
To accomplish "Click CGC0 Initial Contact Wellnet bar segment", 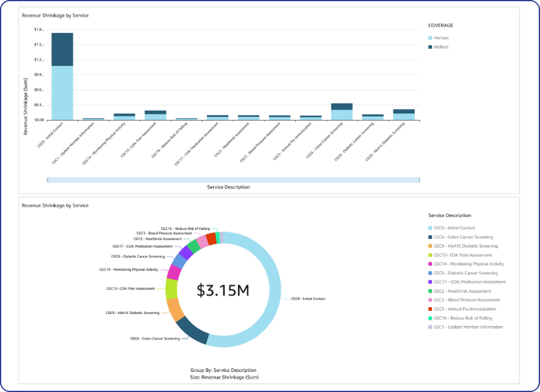I will click(62, 49).
